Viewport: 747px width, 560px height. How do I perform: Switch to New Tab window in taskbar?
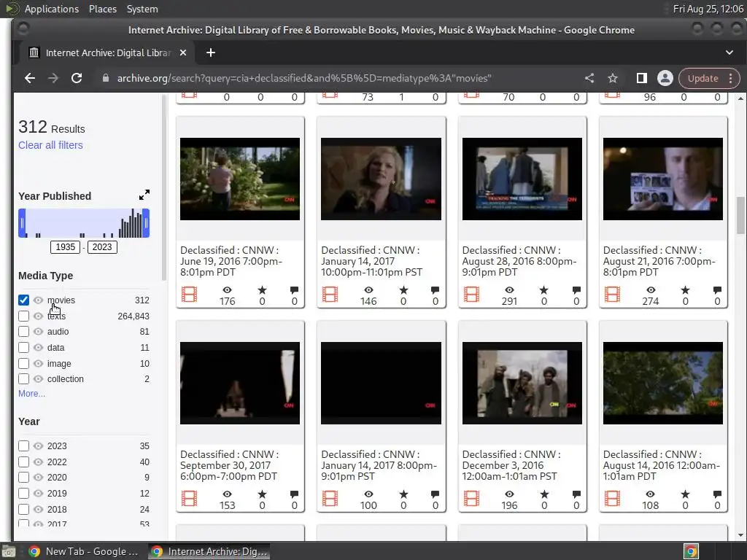pos(85,551)
